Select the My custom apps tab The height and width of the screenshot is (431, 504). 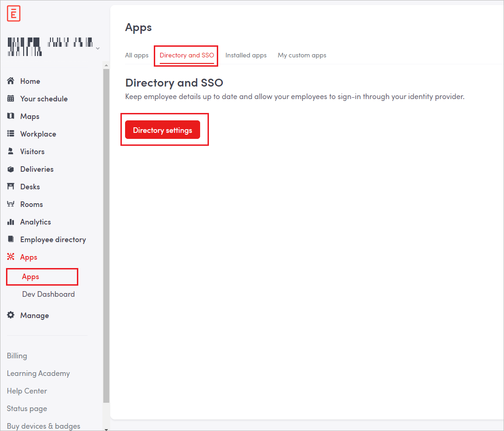302,55
